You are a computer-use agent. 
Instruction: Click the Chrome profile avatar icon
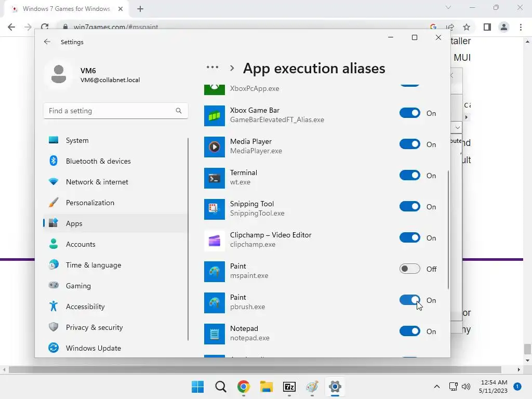[504, 27]
